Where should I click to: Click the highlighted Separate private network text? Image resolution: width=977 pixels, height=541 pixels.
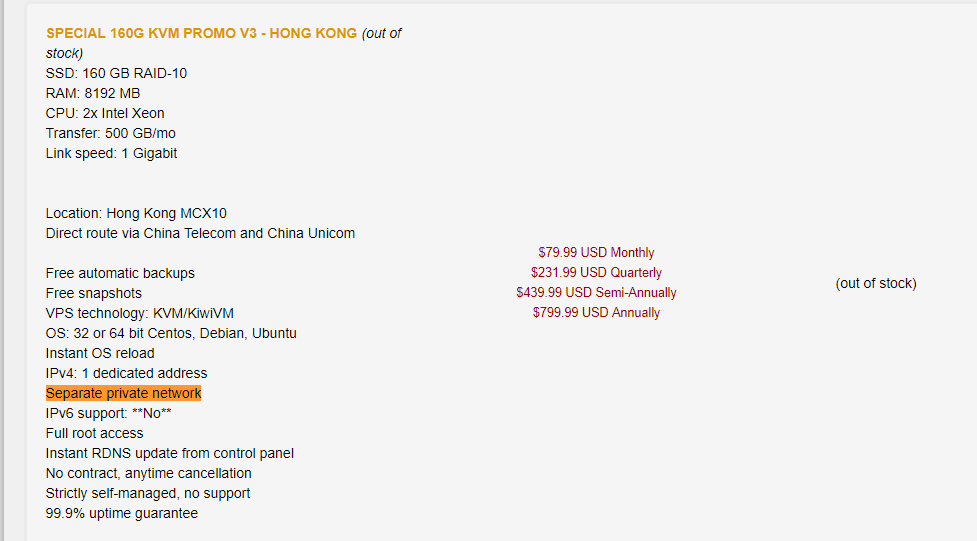(123, 393)
